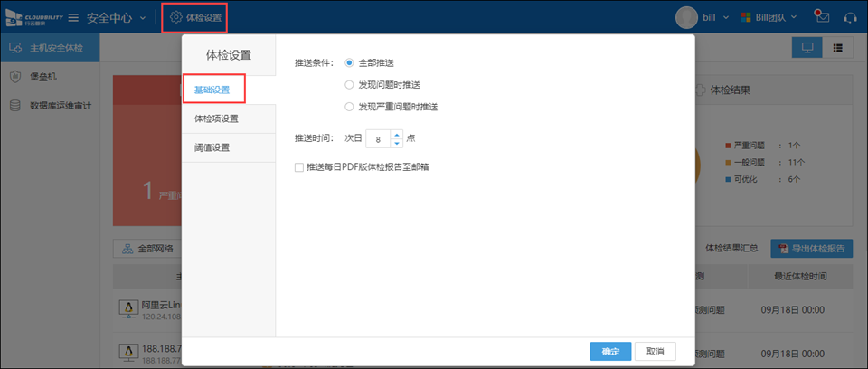Click the 确定 button
This screenshot has height=369, width=868.
[x=610, y=351]
